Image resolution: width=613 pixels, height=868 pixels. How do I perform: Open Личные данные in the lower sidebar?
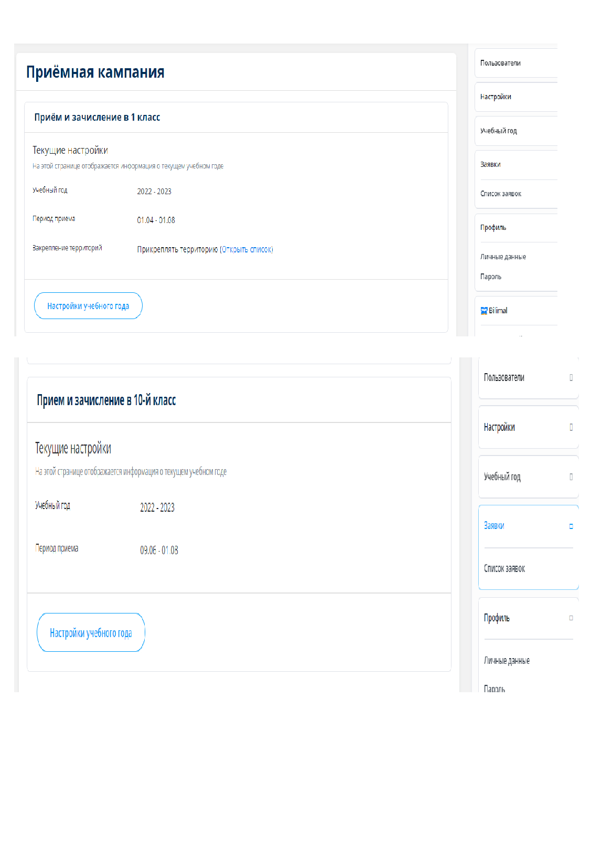tap(507, 661)
